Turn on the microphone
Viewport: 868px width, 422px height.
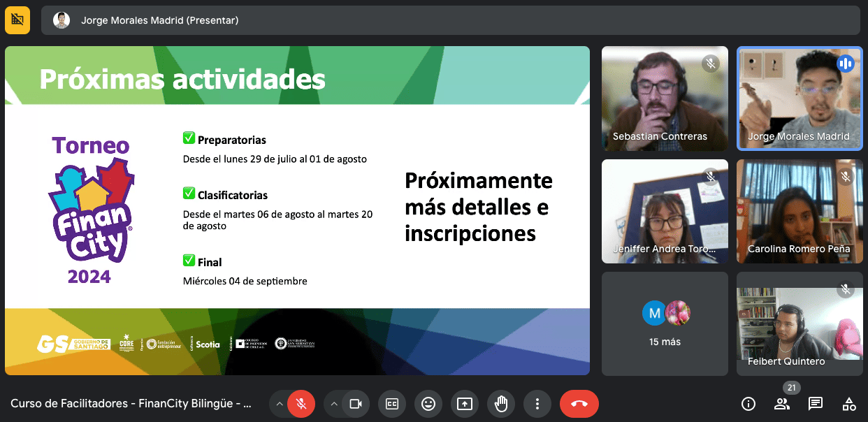pos(301,404)
